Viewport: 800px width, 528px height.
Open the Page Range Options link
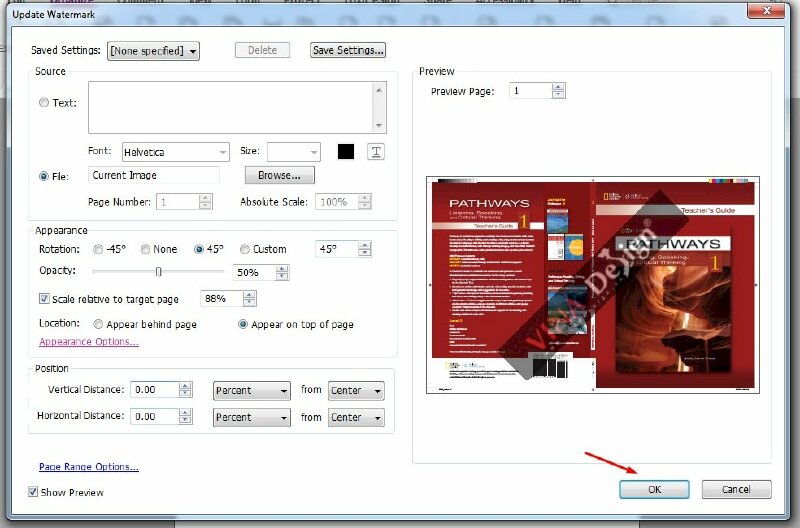pyautogui.click(x=88, y=467)
